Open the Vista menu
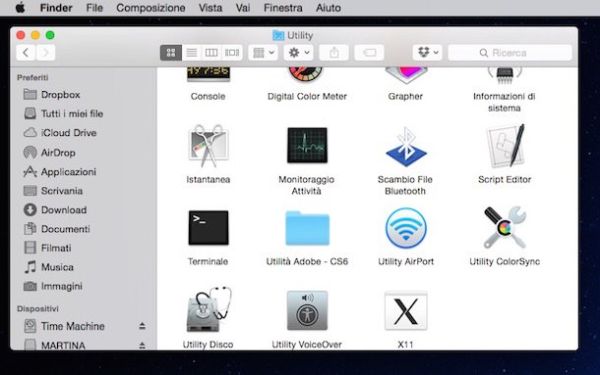 tap(210, 8)
